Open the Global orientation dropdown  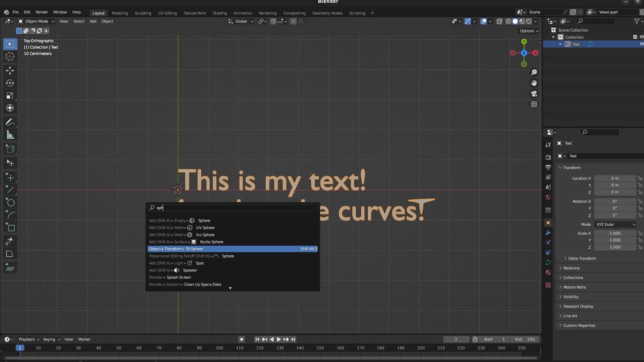coord(241,21)
